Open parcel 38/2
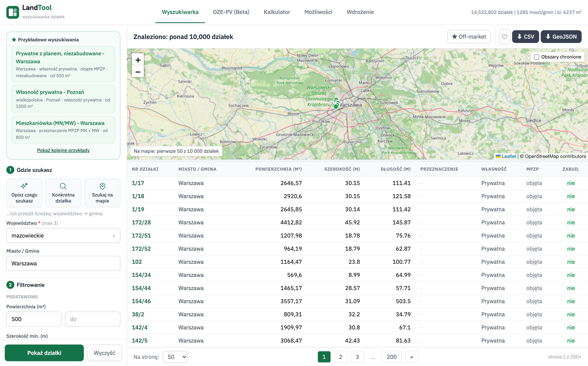 pyautogui.click(x=138, y=314)
